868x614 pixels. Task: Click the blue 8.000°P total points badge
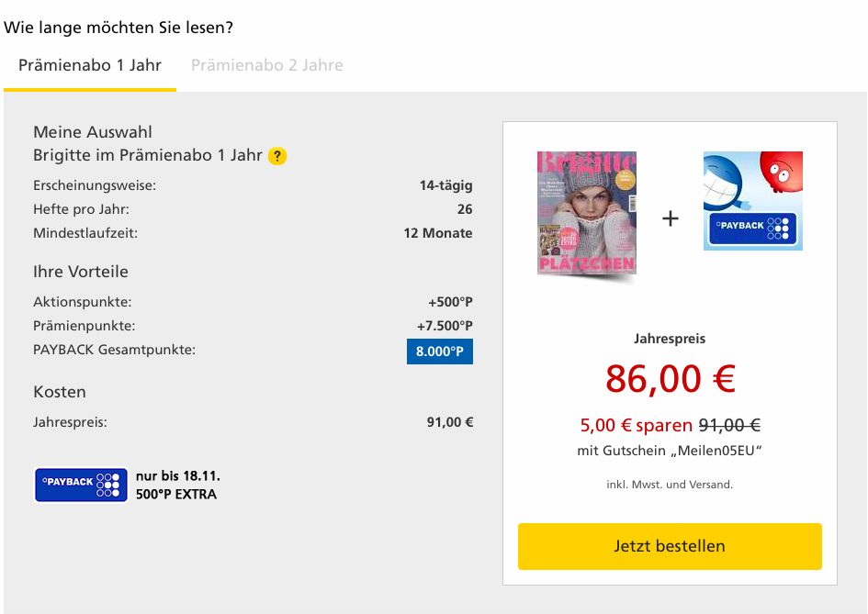click(440, 351)
